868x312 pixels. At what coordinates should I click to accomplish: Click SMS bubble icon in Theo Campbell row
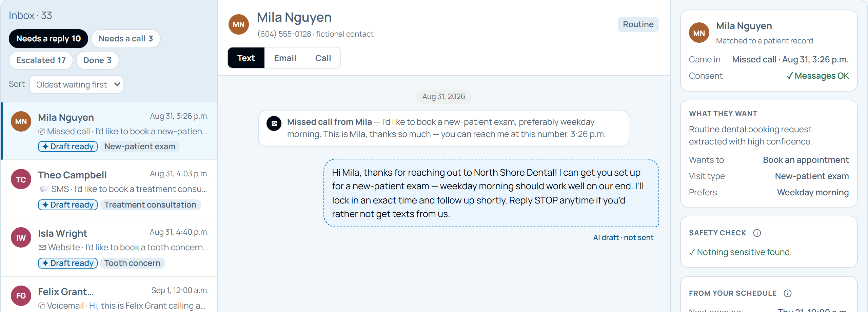coord(44,189)
